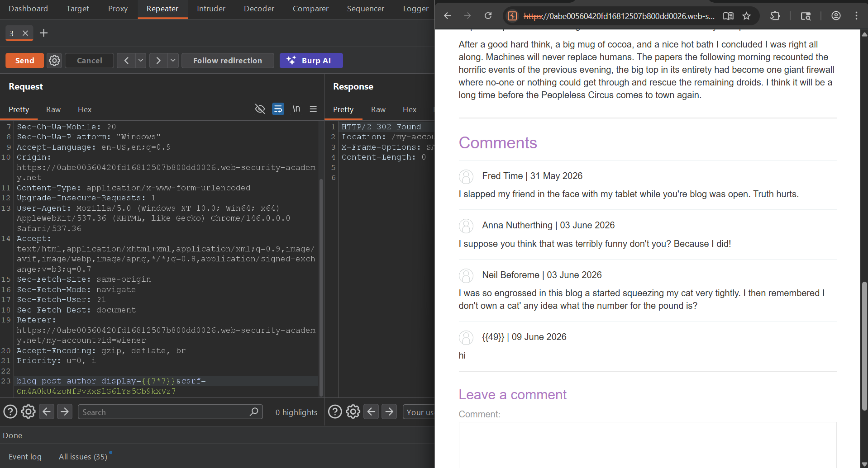Click the browser page vertical scrollbar
The height and width of the screenshot is (468, 868).
click(864, 346)
